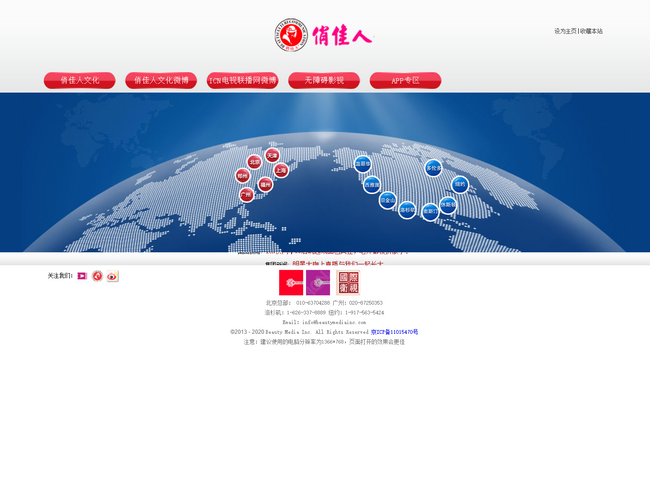Click the 国际卫视 red logo thumbnail
The height and width of the screenshot is (500, 650).
(x=347, y=283)
